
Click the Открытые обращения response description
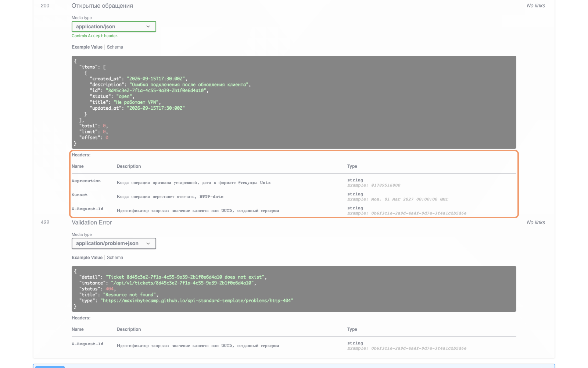(x=102, y=6)
